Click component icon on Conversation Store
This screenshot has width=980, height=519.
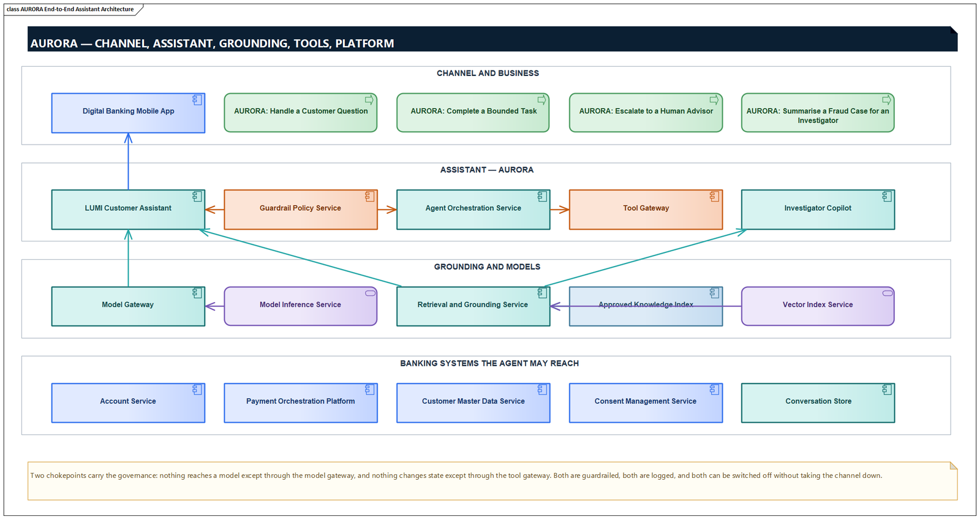[887, 390]
